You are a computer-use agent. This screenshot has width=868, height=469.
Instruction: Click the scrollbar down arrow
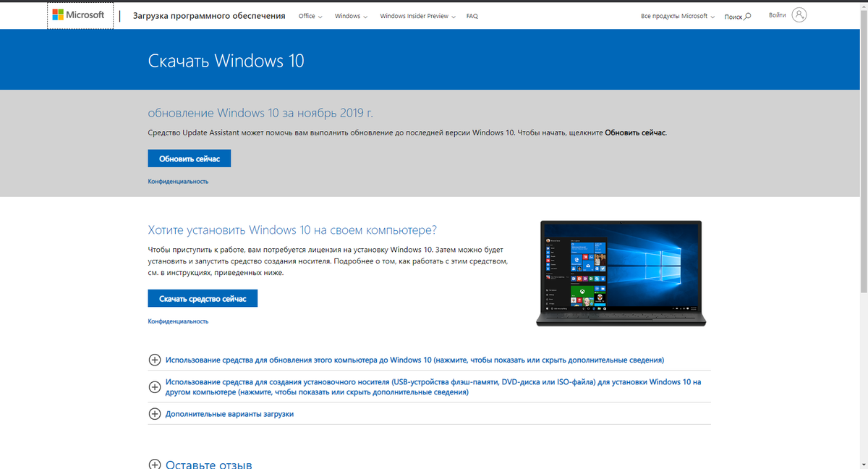pyautogui.click(x=863, y=464)
